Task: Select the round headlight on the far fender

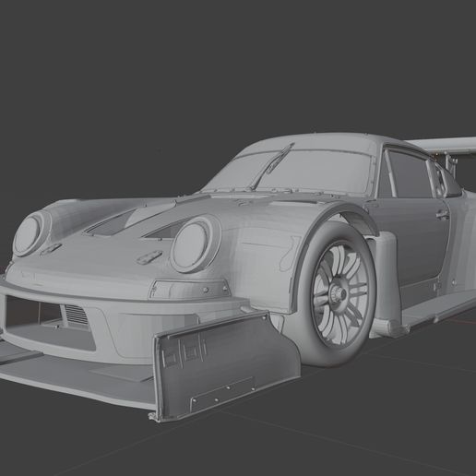Action: click(x=31, y=233)
